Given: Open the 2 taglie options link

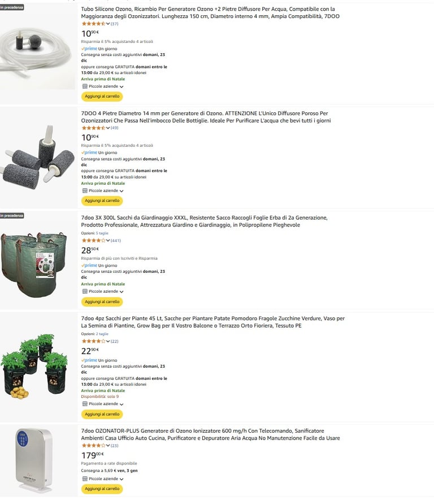Looking at the screenshot, I should (x=102, y=333).
